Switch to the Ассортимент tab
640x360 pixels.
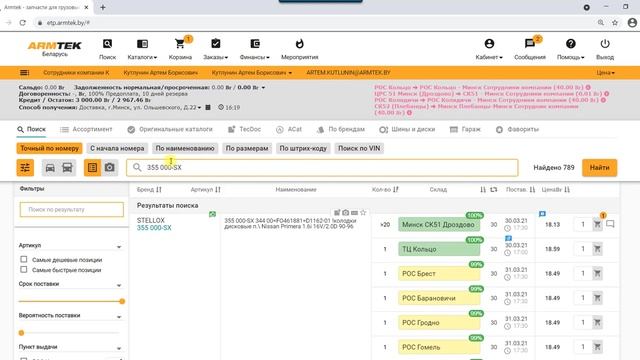click(86, 129)
